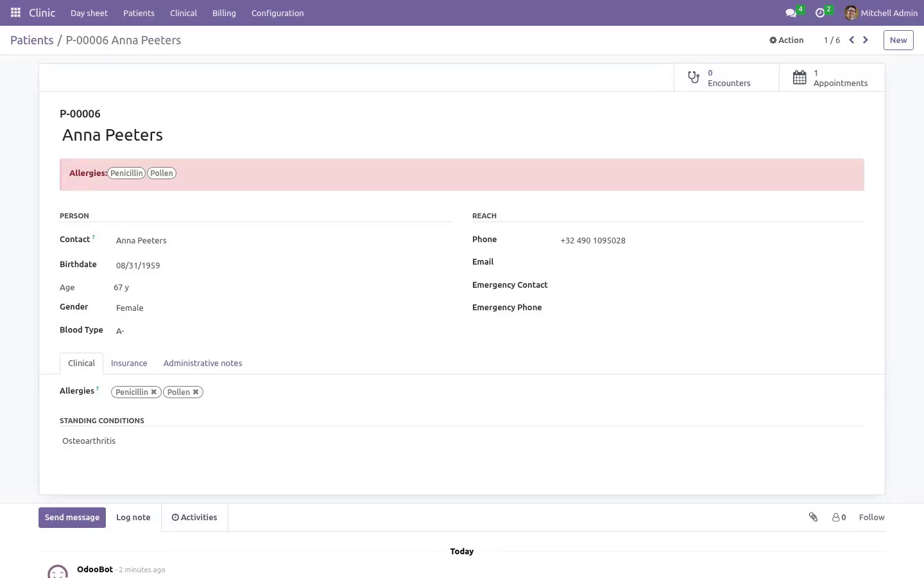Switch to the Insurance tab
Image resolution: width=924 pixels, height=578 pixels.
[x=129, y=363]
